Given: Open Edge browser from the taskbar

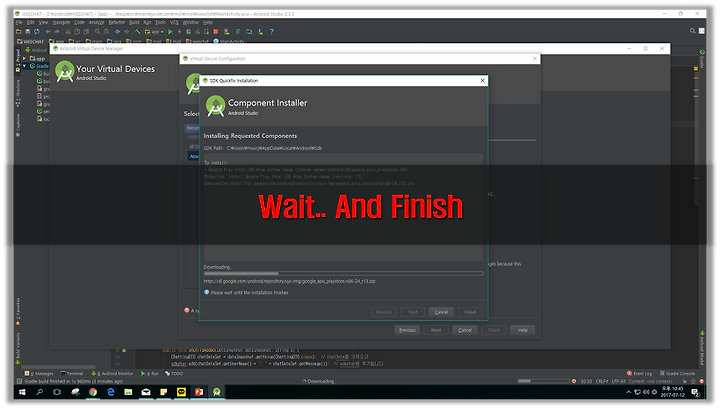Looking at the screenshot, I should point(111,392).
